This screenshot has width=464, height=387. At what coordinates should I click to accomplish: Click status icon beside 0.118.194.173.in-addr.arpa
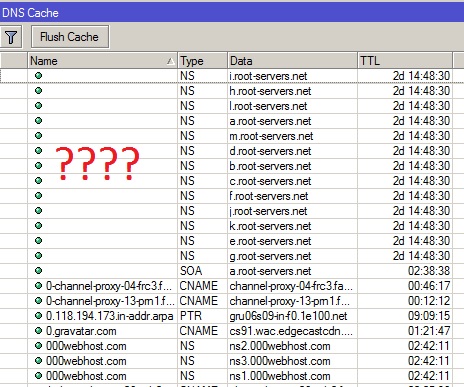(38, 316)
